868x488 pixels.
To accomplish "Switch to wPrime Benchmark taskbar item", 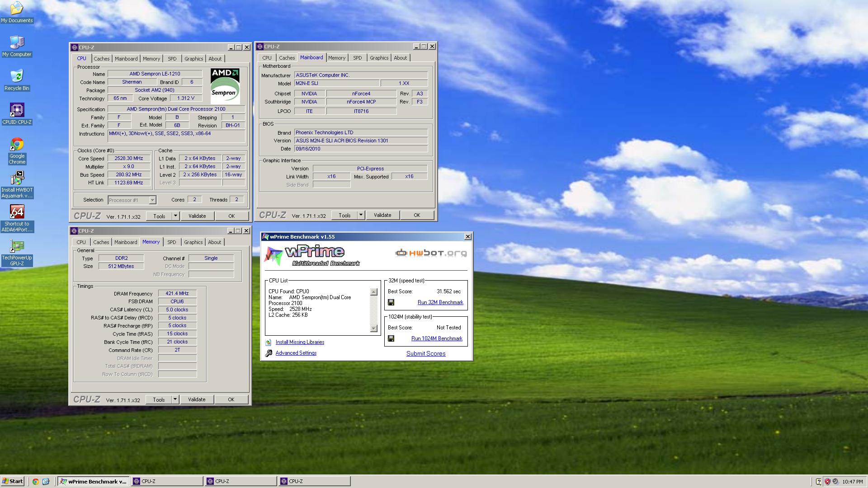I will (94, 482).
